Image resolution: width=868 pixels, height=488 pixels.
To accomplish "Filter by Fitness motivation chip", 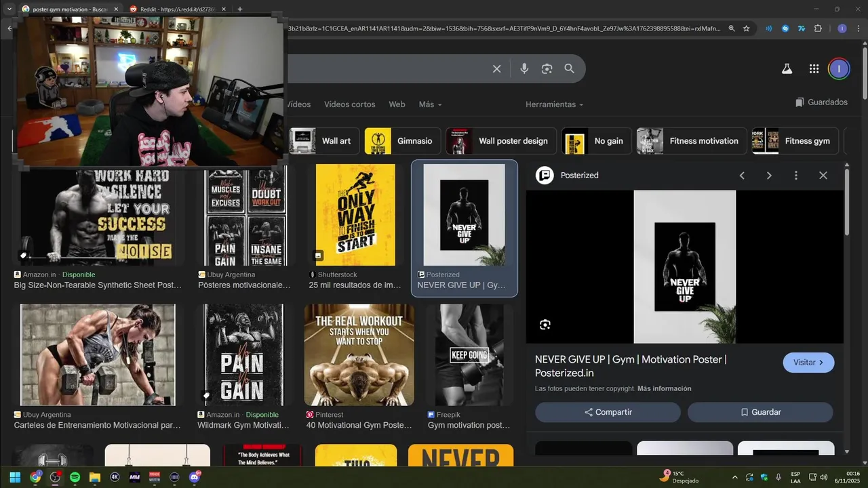I will coord(692,141).
